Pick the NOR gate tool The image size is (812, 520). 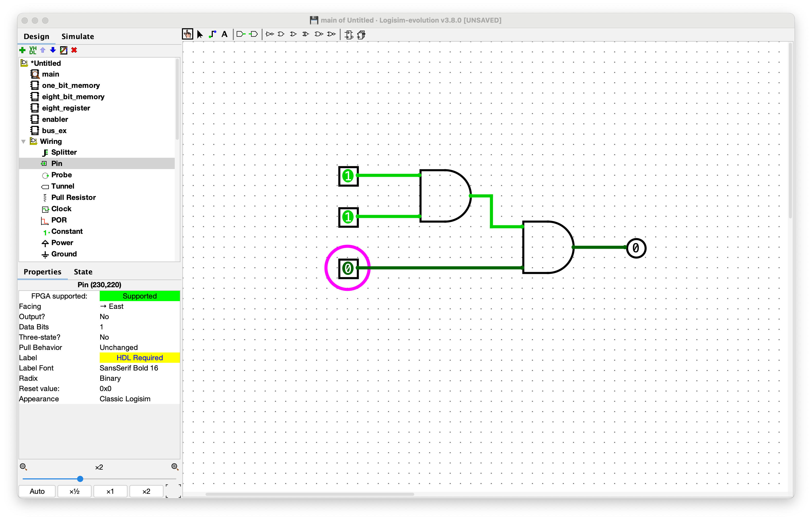point(331,34)
